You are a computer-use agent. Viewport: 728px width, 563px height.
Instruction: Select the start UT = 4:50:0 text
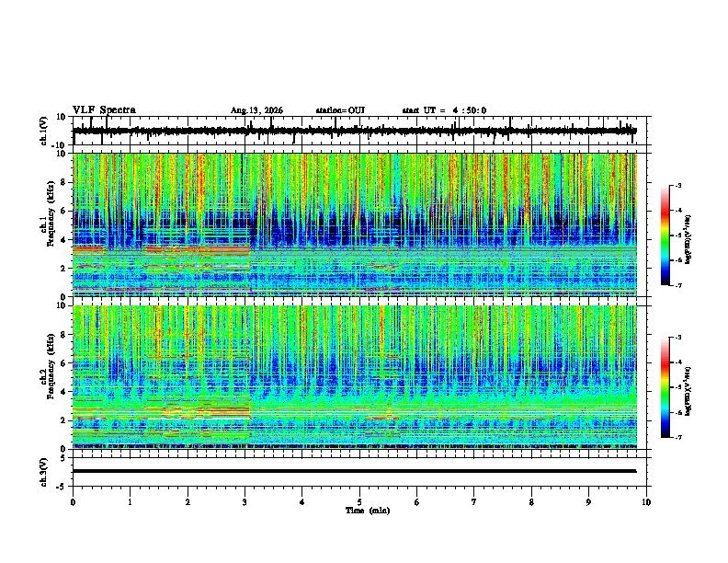pos(444,110)
